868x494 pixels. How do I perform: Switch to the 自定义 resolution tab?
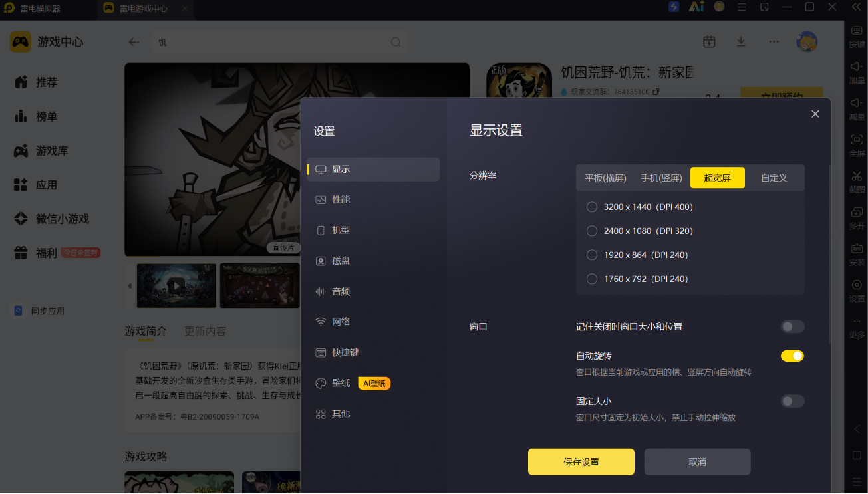774,178
